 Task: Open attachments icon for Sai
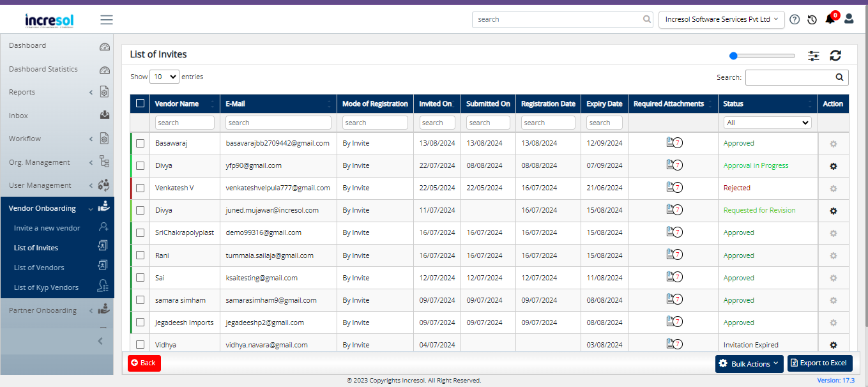click(x=673, y=278)
